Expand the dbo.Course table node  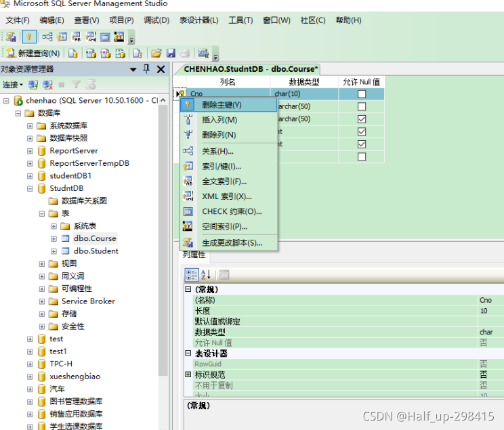click(x=54, y=238)
